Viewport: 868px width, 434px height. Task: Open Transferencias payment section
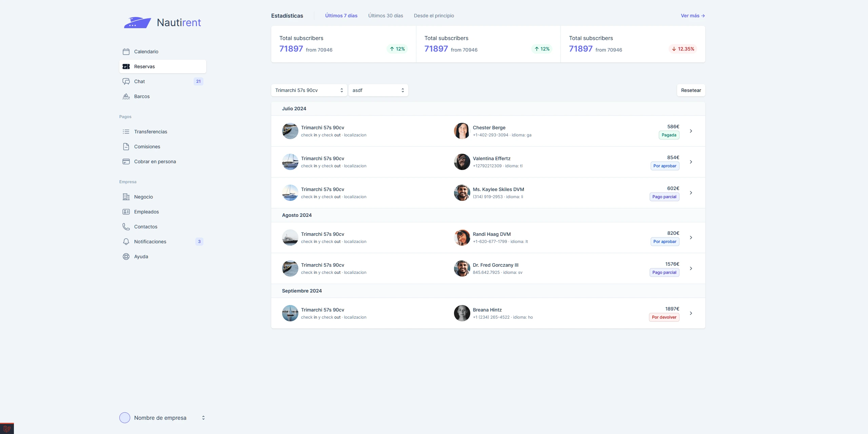150,132
